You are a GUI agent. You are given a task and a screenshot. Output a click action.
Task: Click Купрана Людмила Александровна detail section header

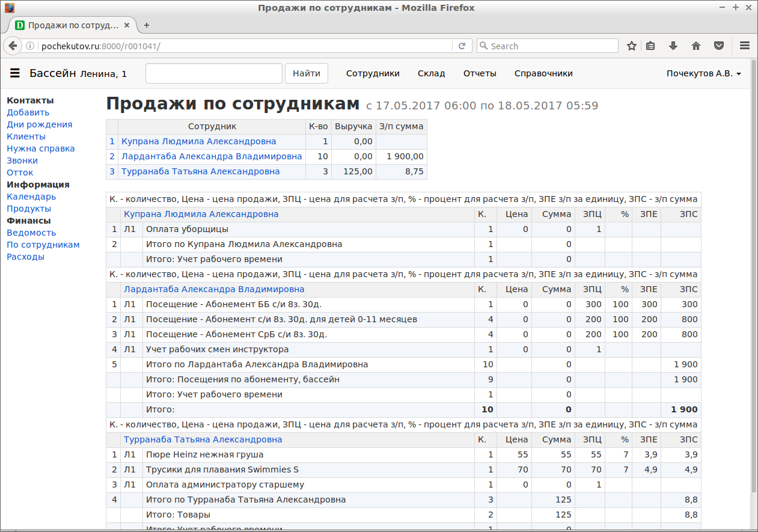point(201,214)
